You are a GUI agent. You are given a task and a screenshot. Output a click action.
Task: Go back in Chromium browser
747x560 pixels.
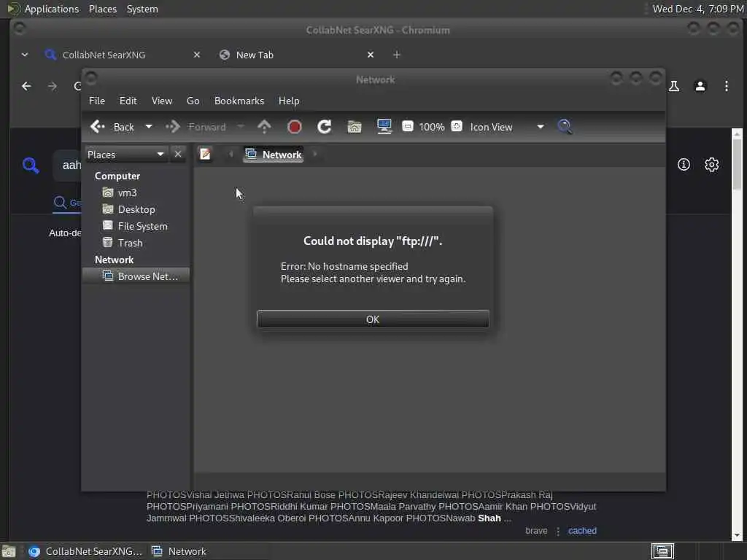(x=27, y=86)
